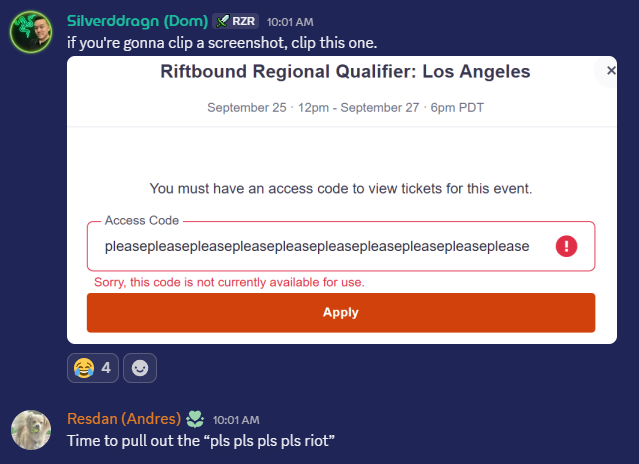Screen dimensions: 639x464
Task: Click the RZR server tag badge
Action: click(236, 21)
